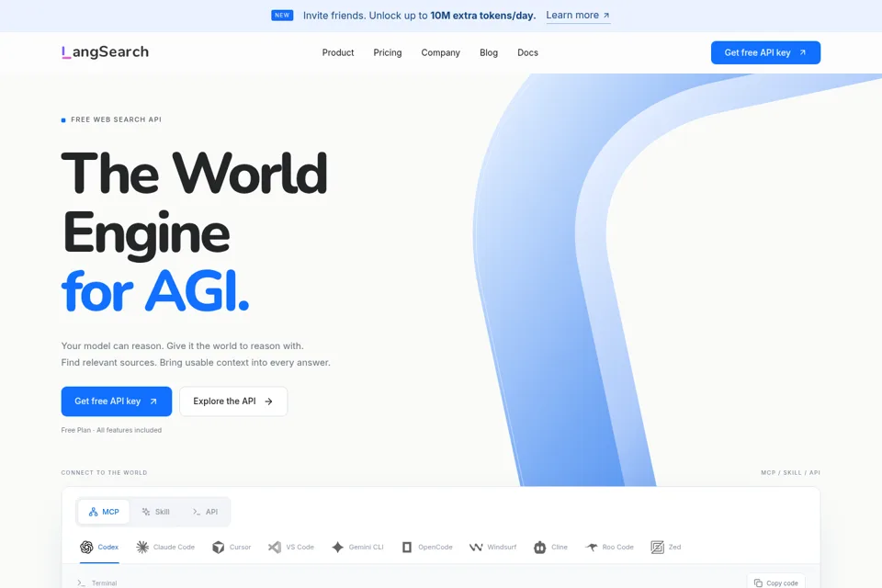Choose the Gemini CLI client tab

tap(357, 547)
